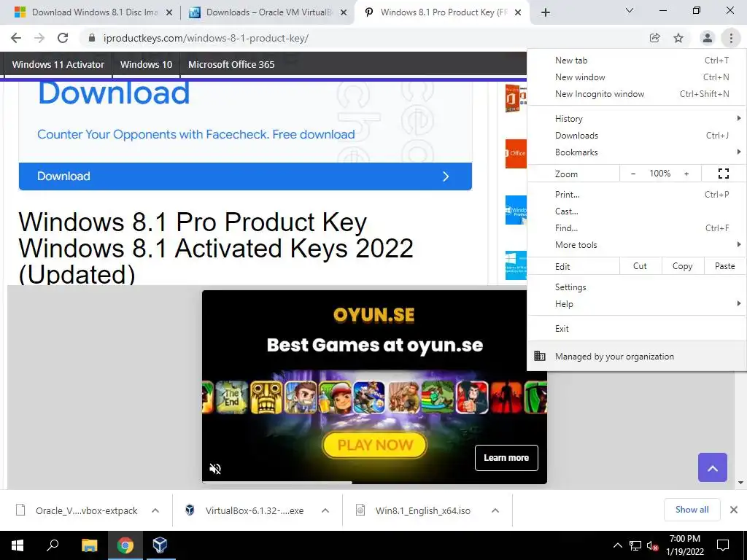
Task: Expand the More tools submenu
Action: [636, 245]
